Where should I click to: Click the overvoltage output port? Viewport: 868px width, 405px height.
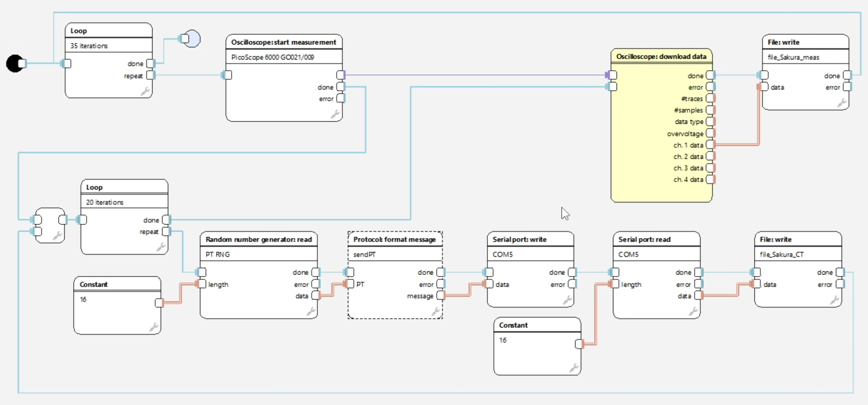[710, 133]
